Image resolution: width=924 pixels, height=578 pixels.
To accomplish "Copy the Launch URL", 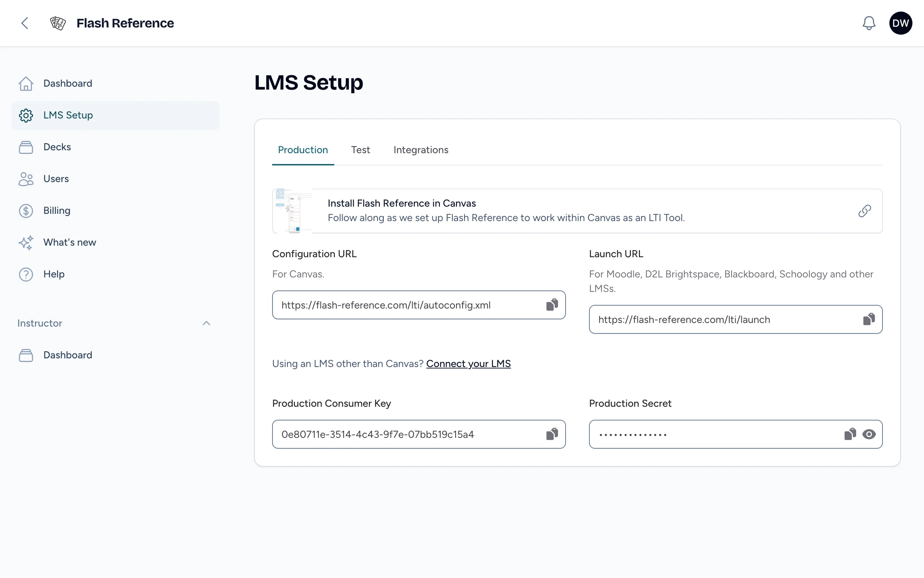I will tap(869, 319).
